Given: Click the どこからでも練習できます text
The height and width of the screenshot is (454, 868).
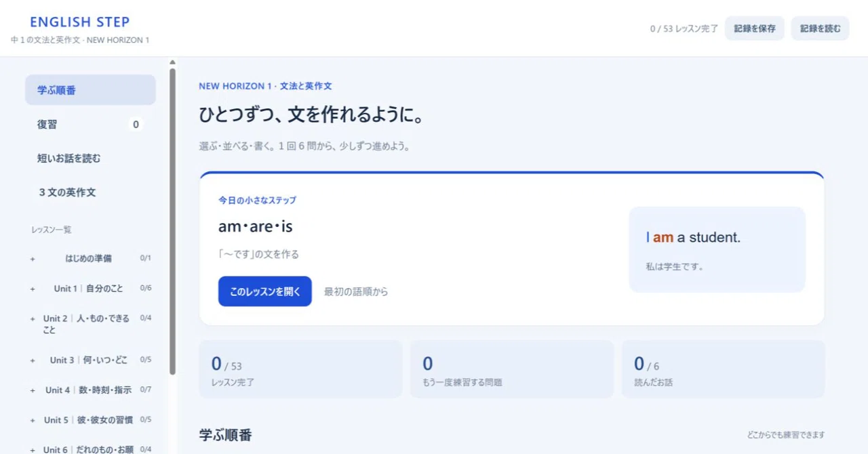Looking at the screenshot, I should (786, 435).
